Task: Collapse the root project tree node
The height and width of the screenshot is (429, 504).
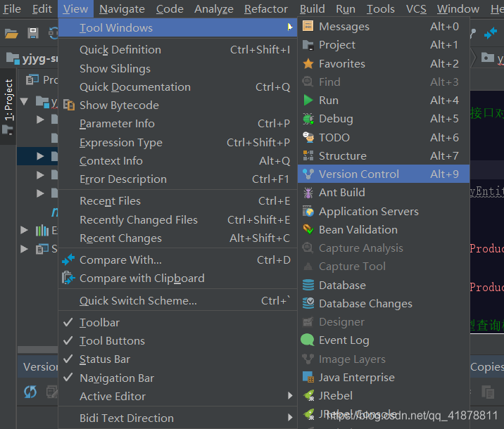Action: (x=24, y=102)
